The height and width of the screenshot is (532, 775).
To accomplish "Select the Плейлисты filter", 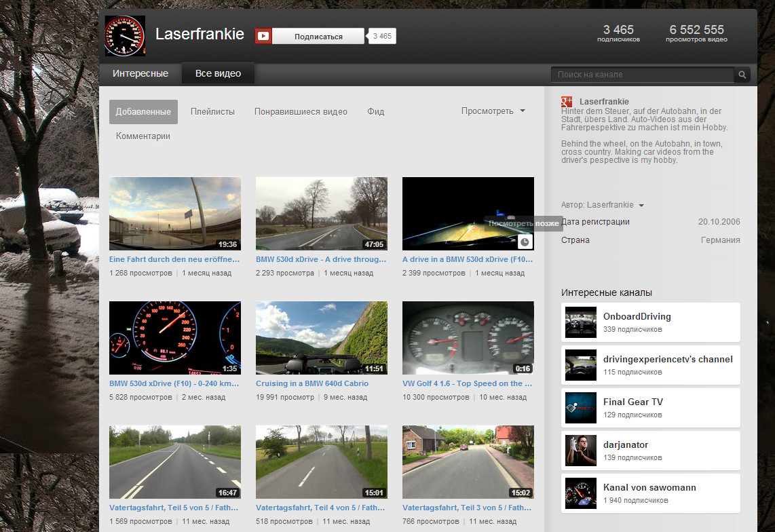I will pos(212,112).
